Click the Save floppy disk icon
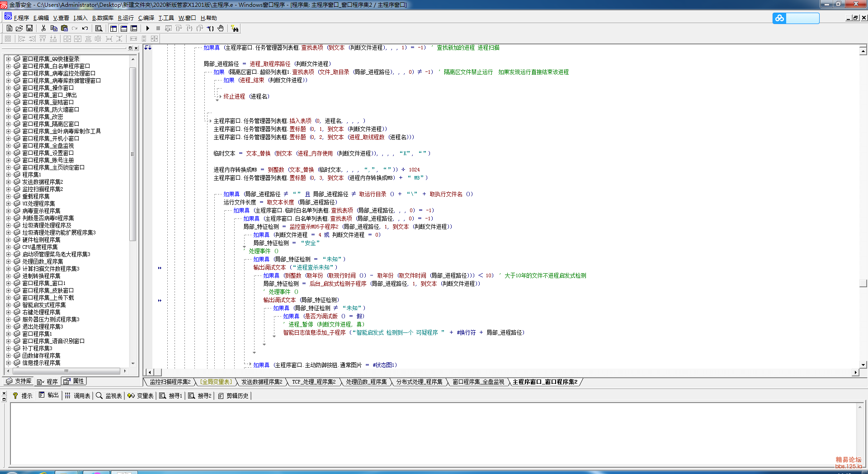Screen dimensions: 868x474 pos(29,28)
